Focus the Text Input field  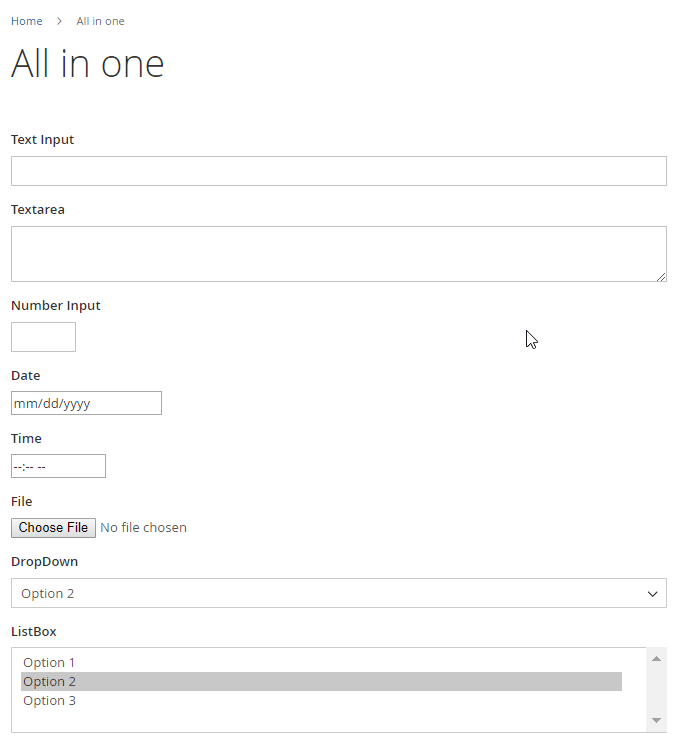pos(339,171)
